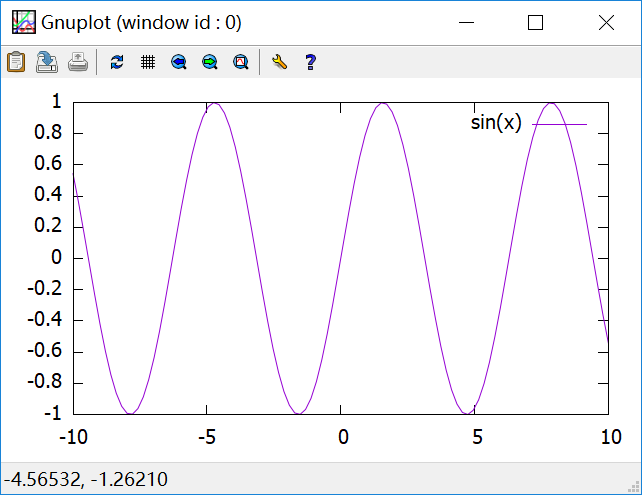Apply the previous zoom settings
The image size is (642, 495).
179,62
